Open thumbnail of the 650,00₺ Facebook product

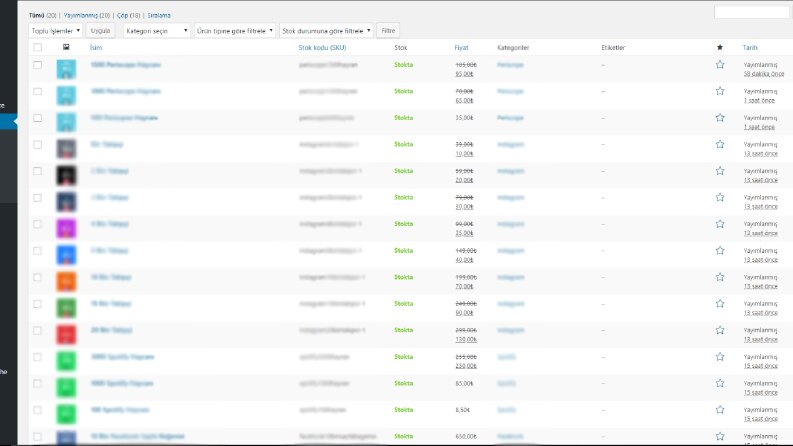[x=66, y=438]
